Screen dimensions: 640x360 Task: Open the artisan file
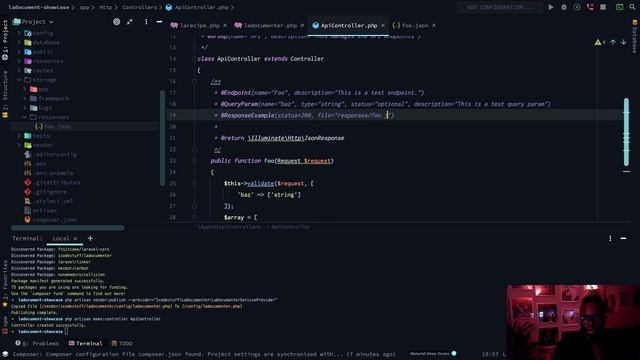point(40,211)
